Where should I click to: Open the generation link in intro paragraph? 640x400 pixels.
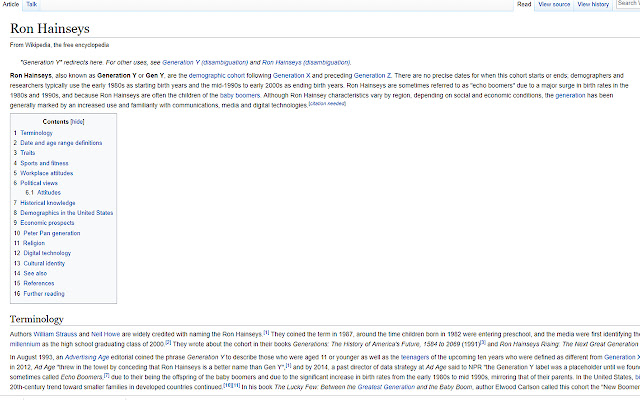pyautogui.click(x=570, y=96)
